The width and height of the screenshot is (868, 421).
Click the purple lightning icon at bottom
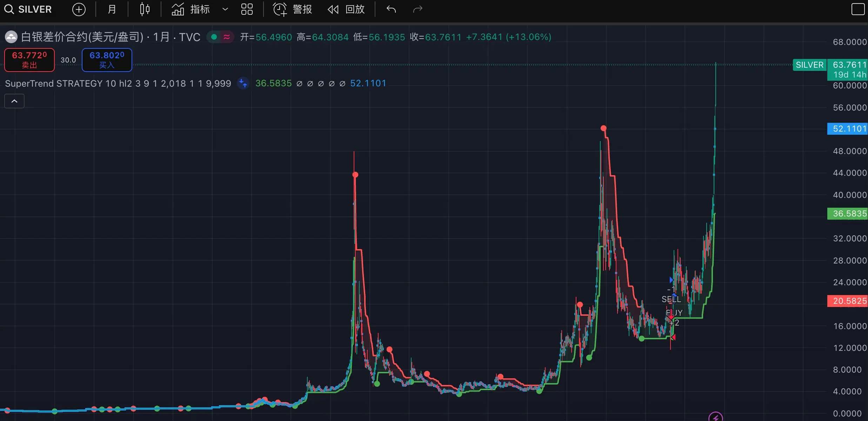coord(715,417)
